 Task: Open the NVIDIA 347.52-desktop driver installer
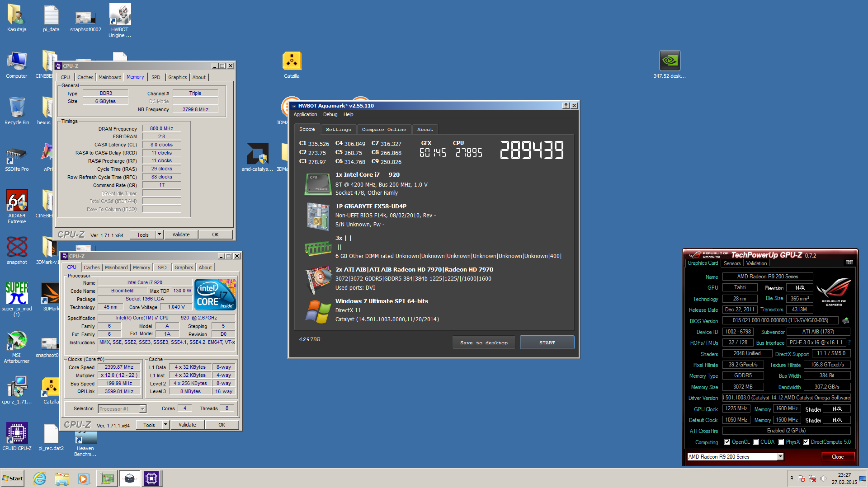pos(670,65)
